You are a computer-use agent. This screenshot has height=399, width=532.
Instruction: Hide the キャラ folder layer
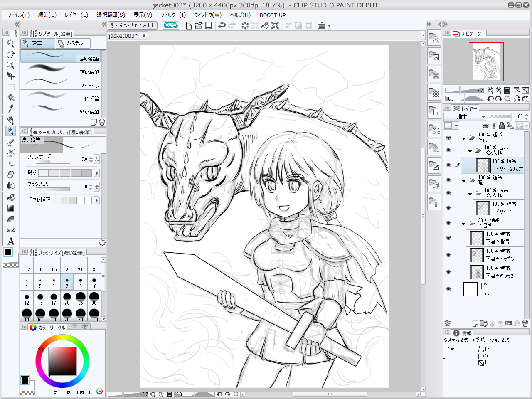click(x=448, y=138)
